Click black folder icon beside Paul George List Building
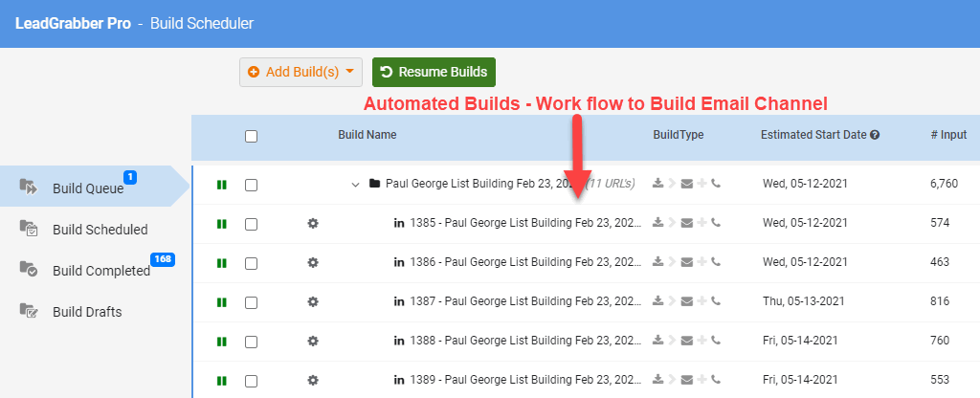Image resolution: width=980 pixels, height=398 pixels. pyautogui.click(x=374, y=184)
